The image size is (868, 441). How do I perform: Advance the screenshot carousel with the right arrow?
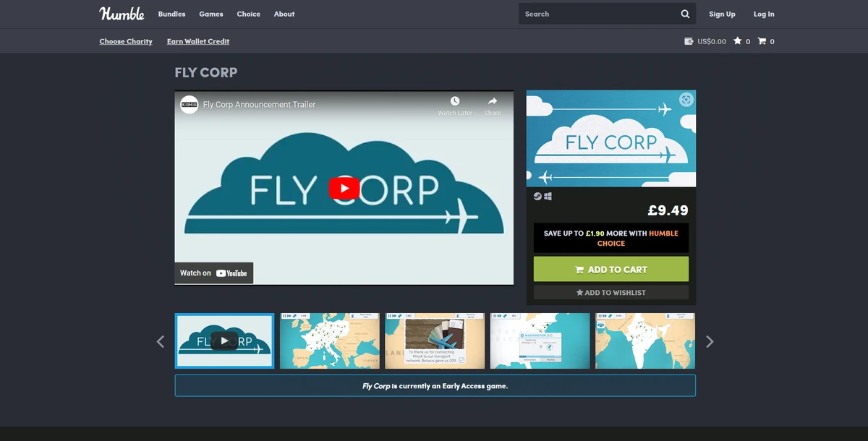pos(710,341)
